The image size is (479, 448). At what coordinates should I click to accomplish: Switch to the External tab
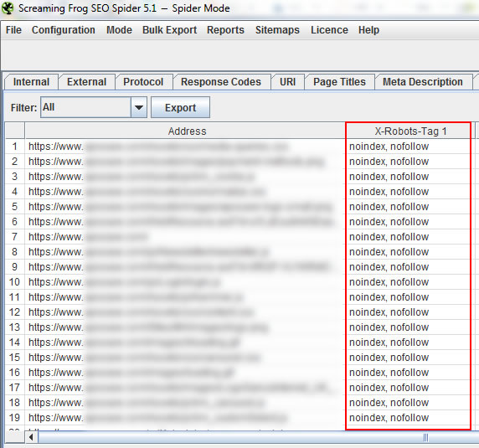(x=87, y=82)
